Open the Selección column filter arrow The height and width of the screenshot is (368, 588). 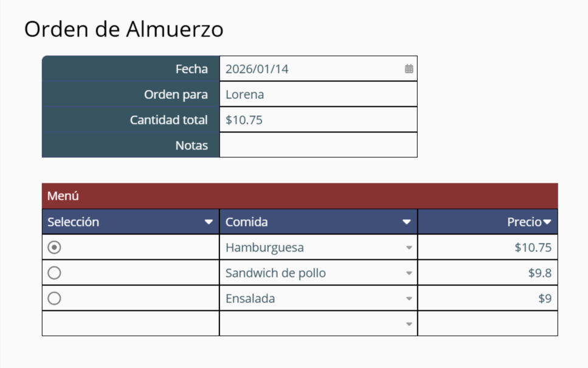(209, 222)
